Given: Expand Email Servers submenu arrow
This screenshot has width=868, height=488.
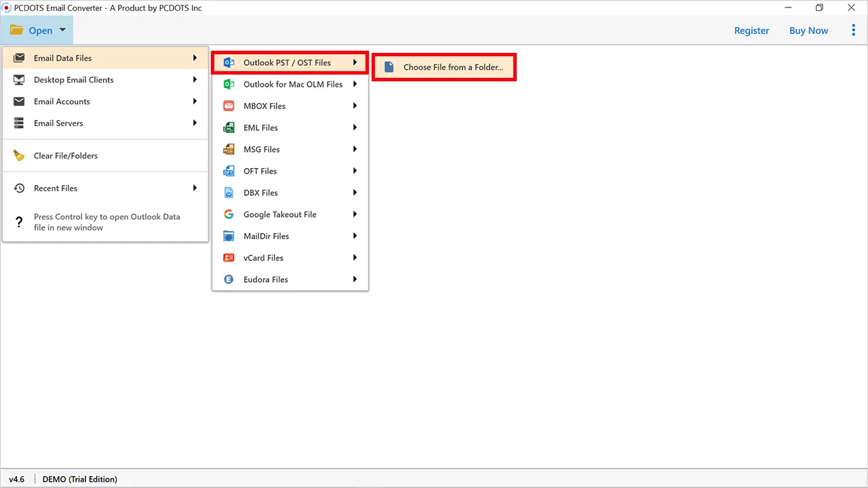Looking at the screenshot, I should tap(195, 123).
